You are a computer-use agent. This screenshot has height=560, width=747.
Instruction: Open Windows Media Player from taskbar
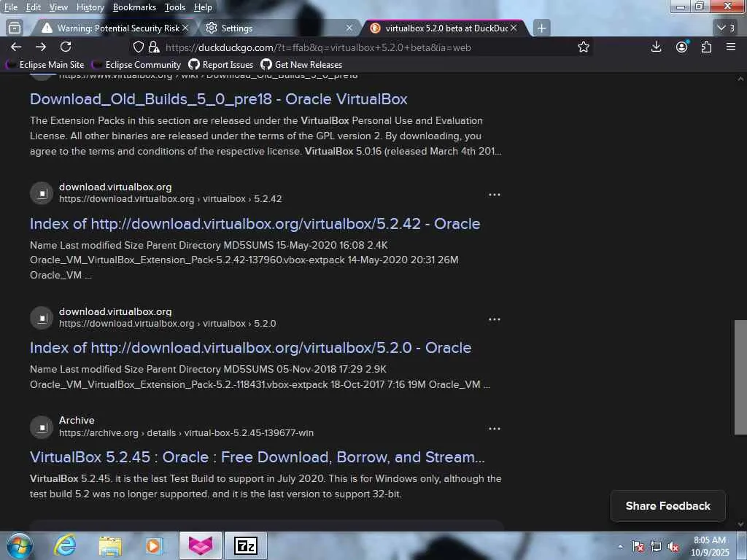click(x=154, y=546)
